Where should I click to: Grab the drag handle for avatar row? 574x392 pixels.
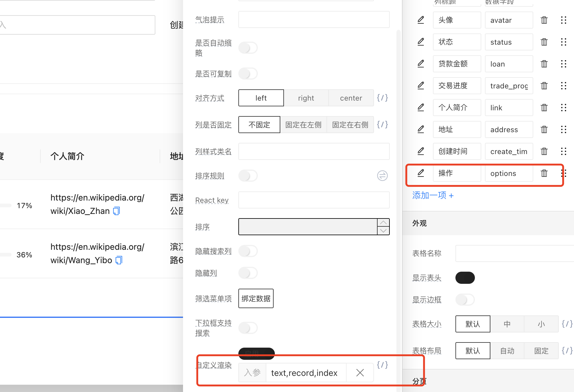(564, 20)
